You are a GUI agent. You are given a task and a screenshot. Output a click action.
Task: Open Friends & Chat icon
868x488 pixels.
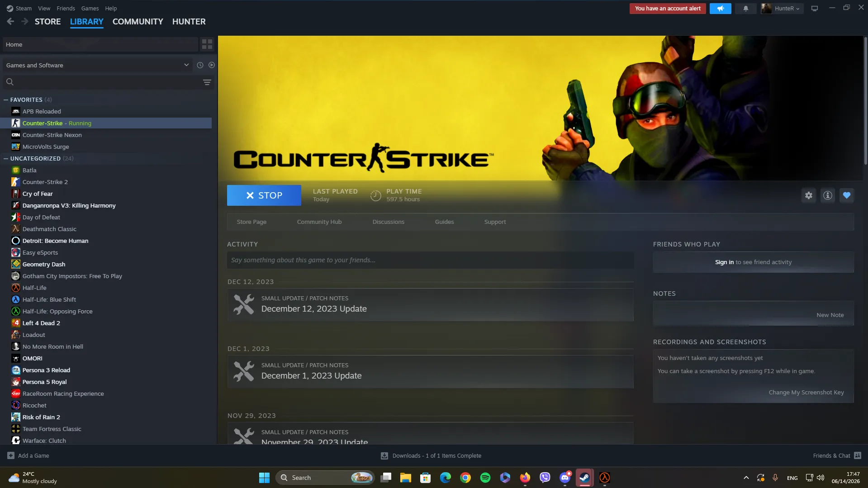coord(858,455)
